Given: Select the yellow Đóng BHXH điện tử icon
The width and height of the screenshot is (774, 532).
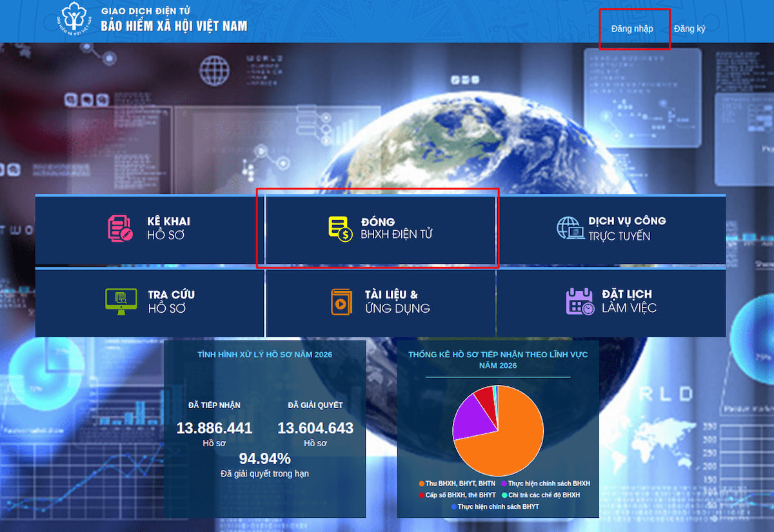Looking at the screenshot, I should point(341,229).
